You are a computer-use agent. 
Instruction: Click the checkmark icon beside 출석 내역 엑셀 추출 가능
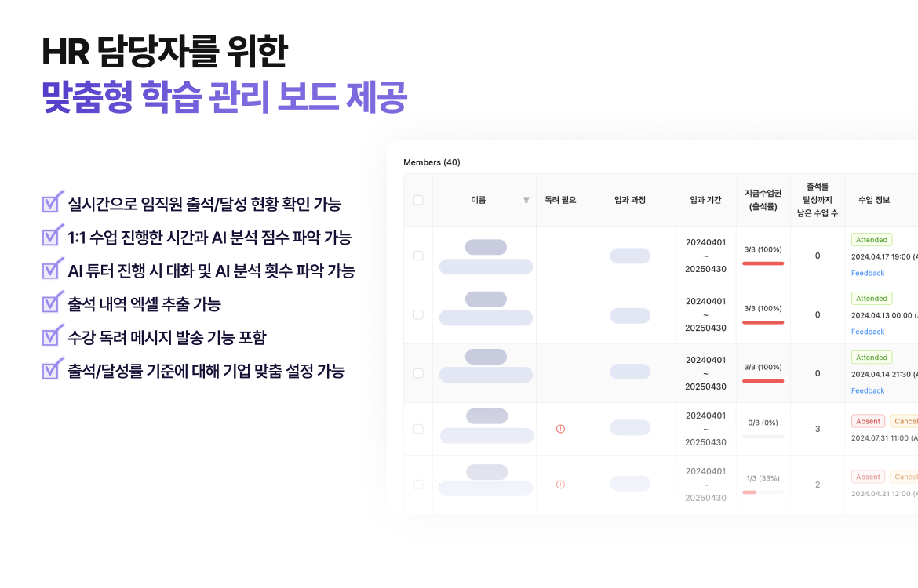(x=52, y=301)
